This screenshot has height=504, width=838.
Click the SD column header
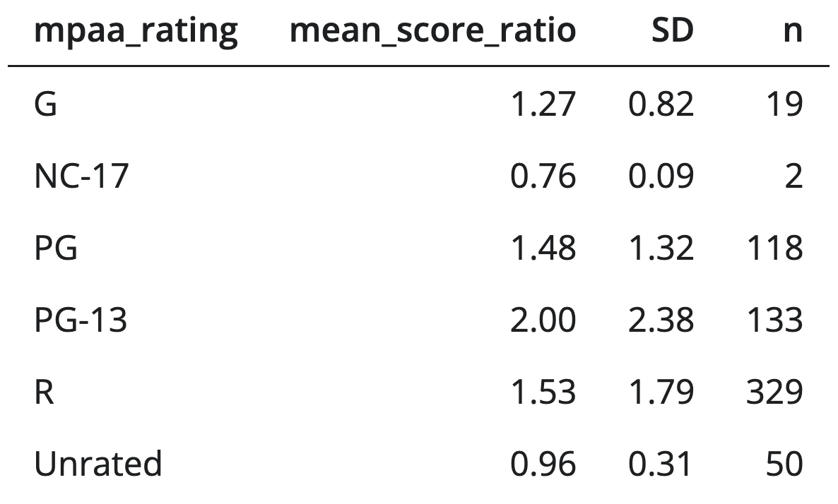pyautogui.click(x=673, y=32)
